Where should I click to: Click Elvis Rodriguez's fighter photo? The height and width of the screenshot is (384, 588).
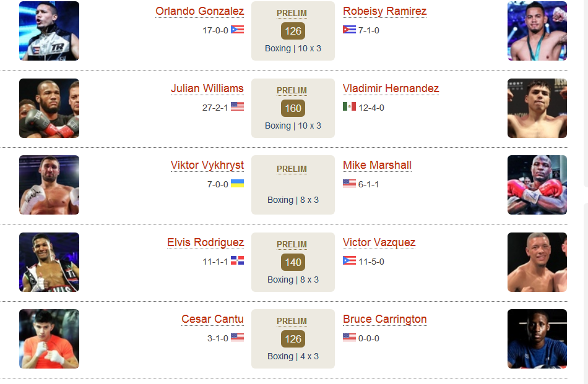coord(49,262)
